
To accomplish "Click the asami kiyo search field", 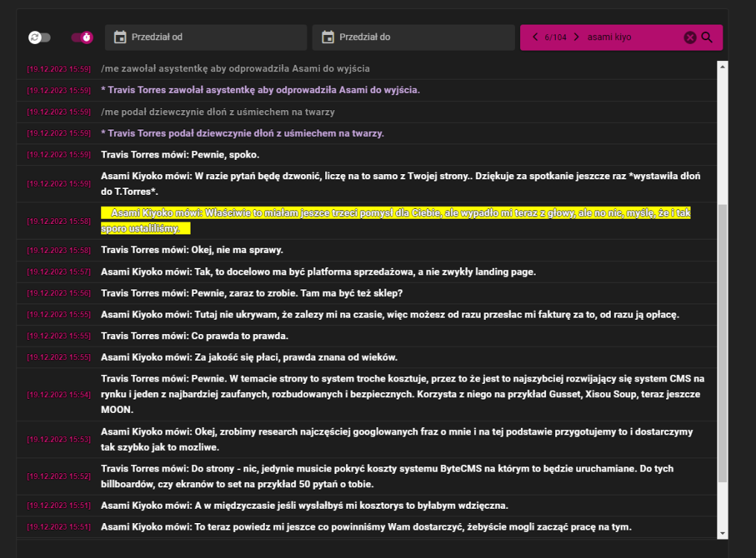I will click(x=632, y=37).
